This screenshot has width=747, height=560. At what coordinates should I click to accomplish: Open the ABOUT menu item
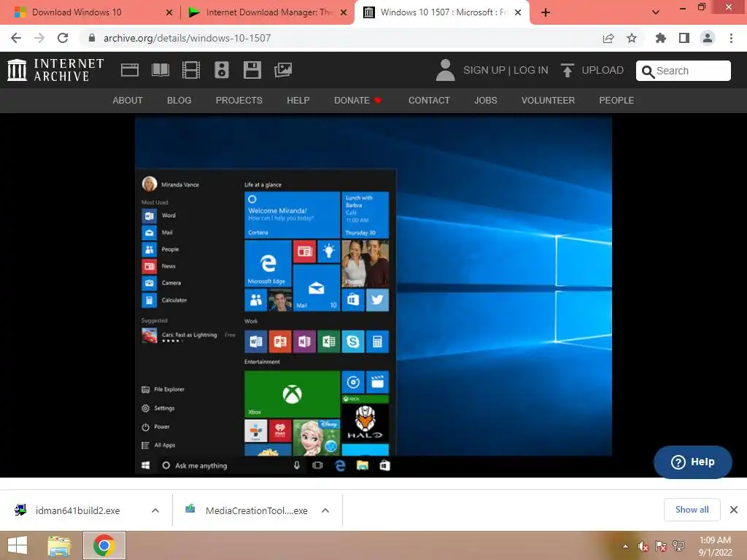128,101
